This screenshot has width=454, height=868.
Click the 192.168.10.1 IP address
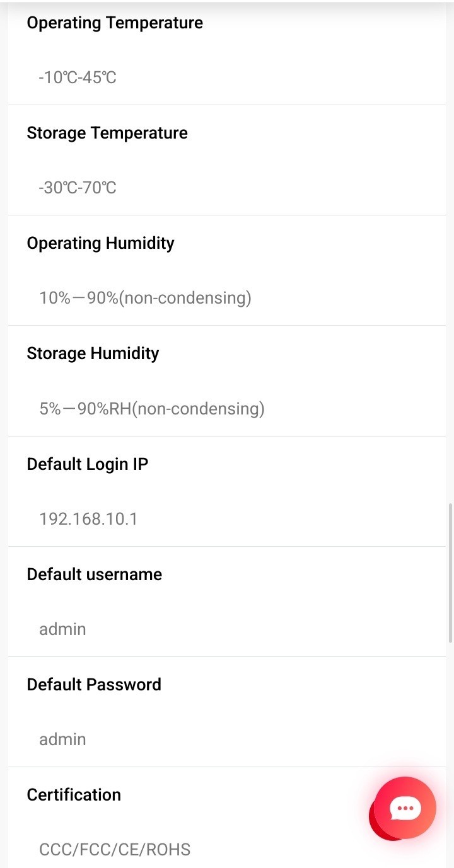pyautogui.click(x=88, y=519)
